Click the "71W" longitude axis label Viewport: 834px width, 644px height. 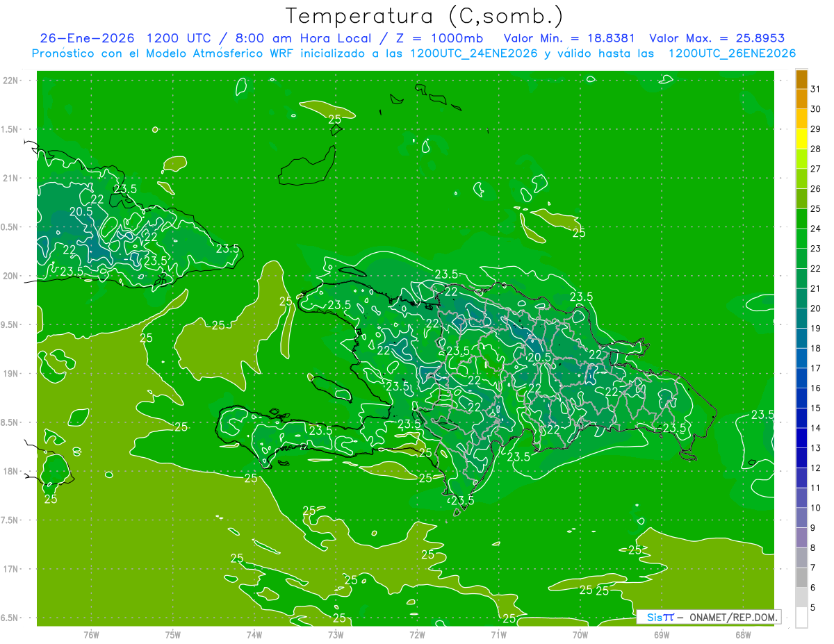(498, 635)
